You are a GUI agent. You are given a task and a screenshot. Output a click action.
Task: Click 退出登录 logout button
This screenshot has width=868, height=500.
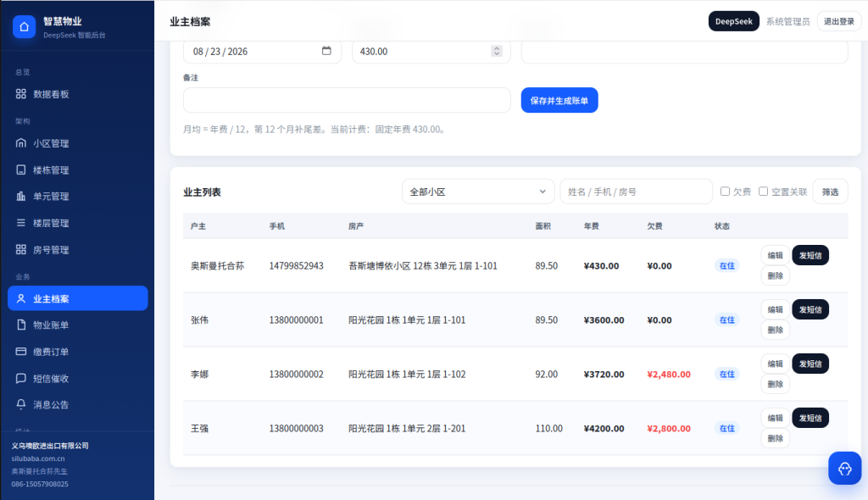tap(838, 21)
